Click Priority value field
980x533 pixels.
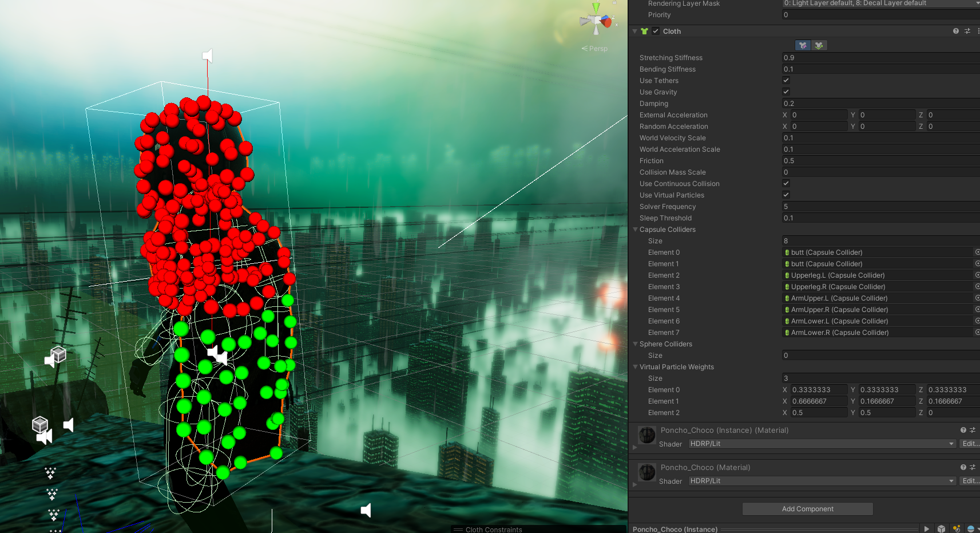coord(881,15)
